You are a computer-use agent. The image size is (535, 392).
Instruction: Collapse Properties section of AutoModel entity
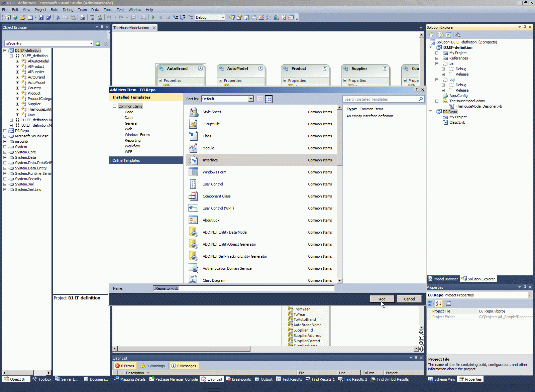220,81
